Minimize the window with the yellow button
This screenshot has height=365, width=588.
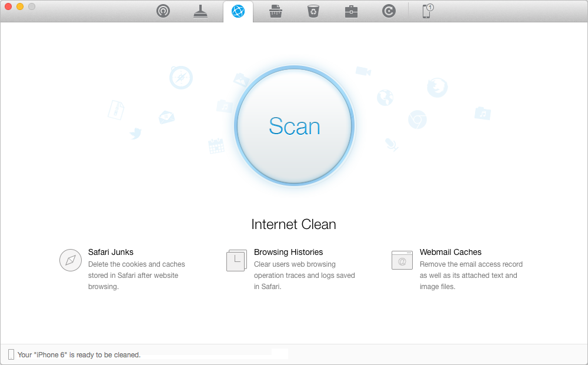pos(20,6)
